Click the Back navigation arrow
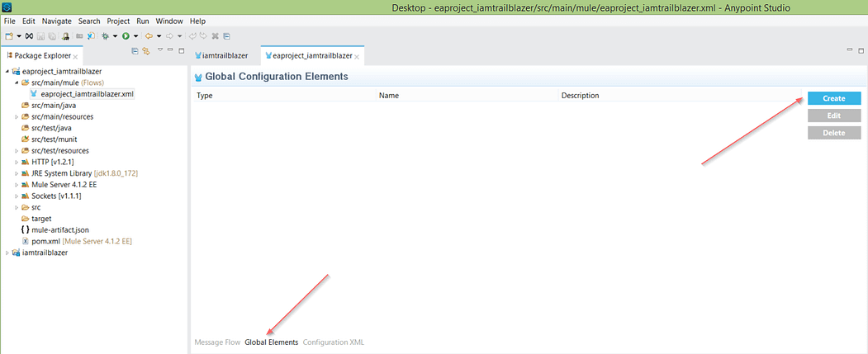This screenshot has width=868, height=354. point(149,36)
